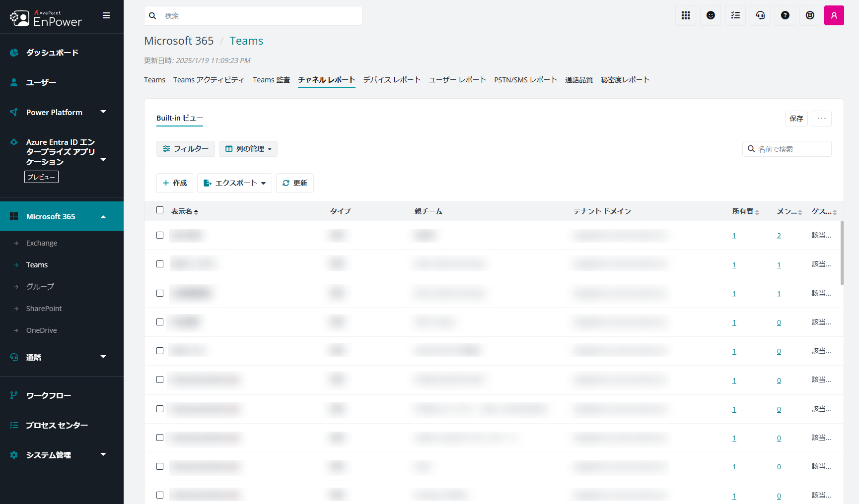Image resolution: width=859 pixels, height=504 pixels.
Task: Open SharePoint in sidebar submenu
Action: tap(44, 309)
